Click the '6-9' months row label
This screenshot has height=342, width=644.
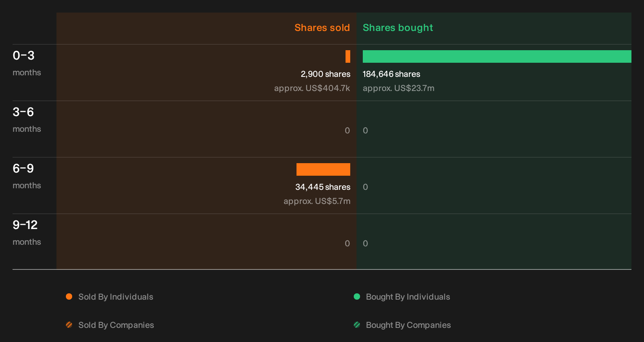pyautogui.click(x=23, y=169)
